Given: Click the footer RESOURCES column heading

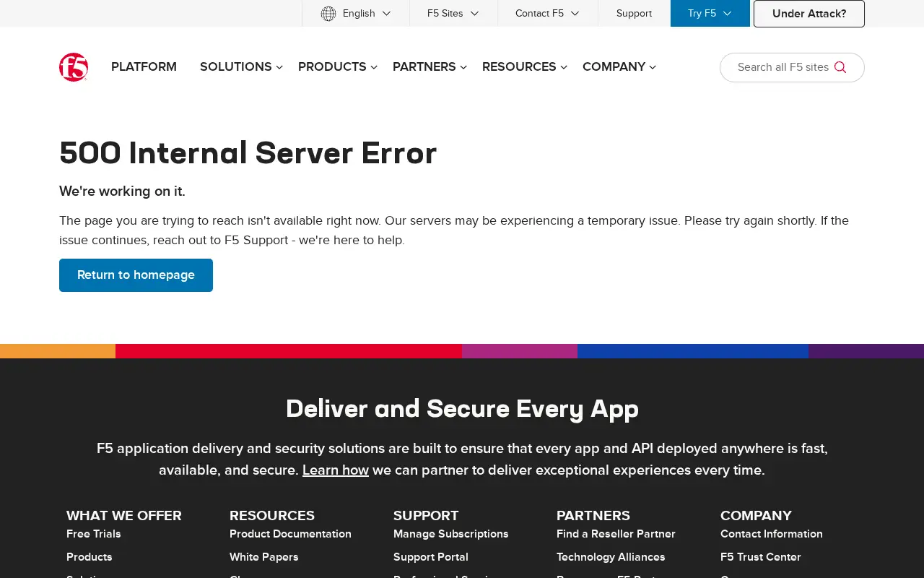Looking at the screenshot, I should point(272,516).
